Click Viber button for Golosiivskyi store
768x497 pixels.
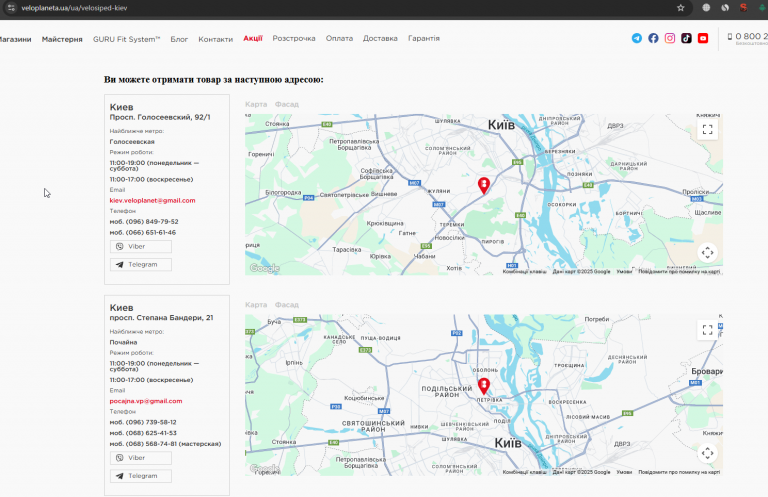141,246
